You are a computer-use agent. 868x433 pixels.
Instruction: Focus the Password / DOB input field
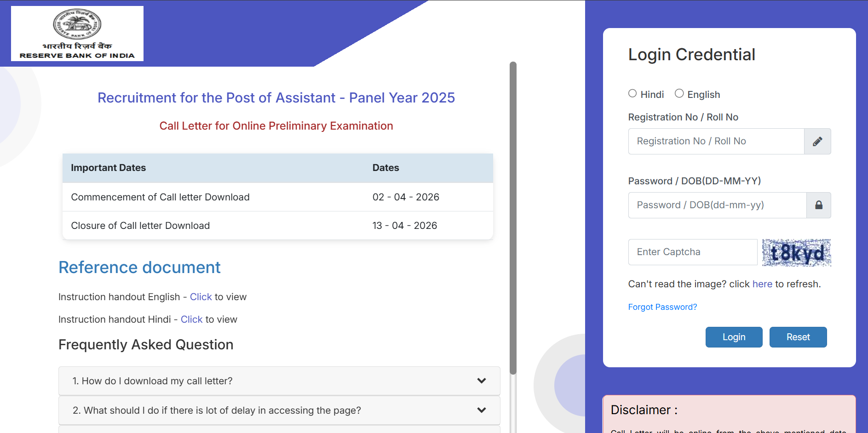point(717,205)
